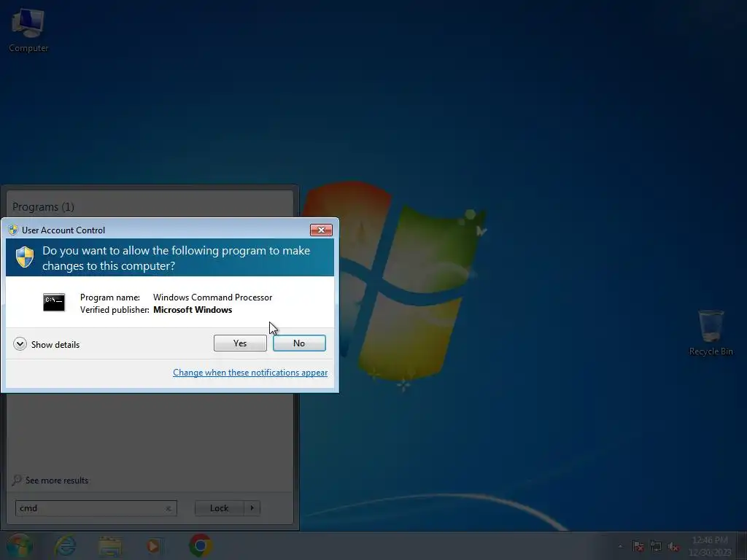Expand the arrow next to Lock
The width and height of the screenshot is (747, 560).
click(x=252, y=508)
